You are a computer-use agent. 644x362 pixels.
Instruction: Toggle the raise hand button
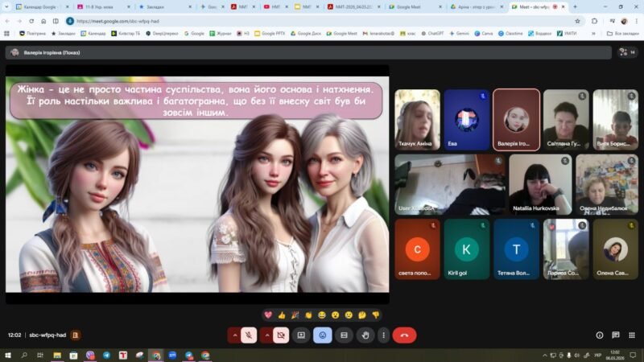tap(365, 335)
